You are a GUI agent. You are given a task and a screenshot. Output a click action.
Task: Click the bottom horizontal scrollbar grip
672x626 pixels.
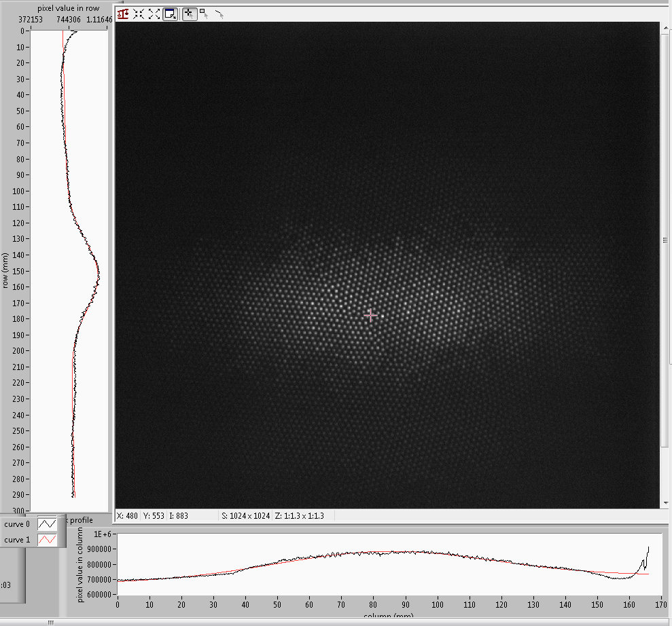coord(50,621)
